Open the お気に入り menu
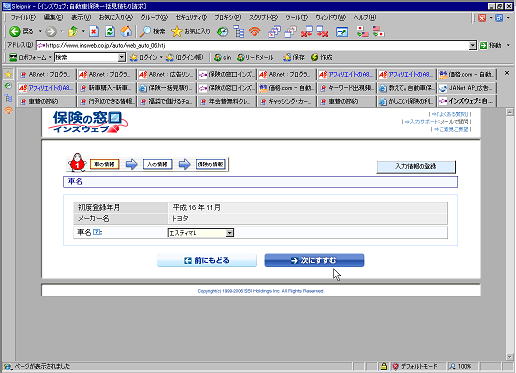The height and width of the screenshot is (373, 516). click(x=116, y=17)
